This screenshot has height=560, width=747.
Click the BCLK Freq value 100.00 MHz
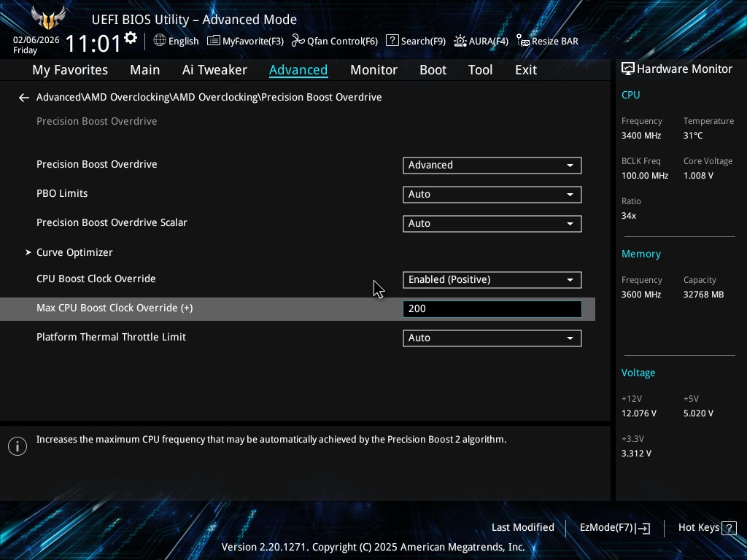645,176
